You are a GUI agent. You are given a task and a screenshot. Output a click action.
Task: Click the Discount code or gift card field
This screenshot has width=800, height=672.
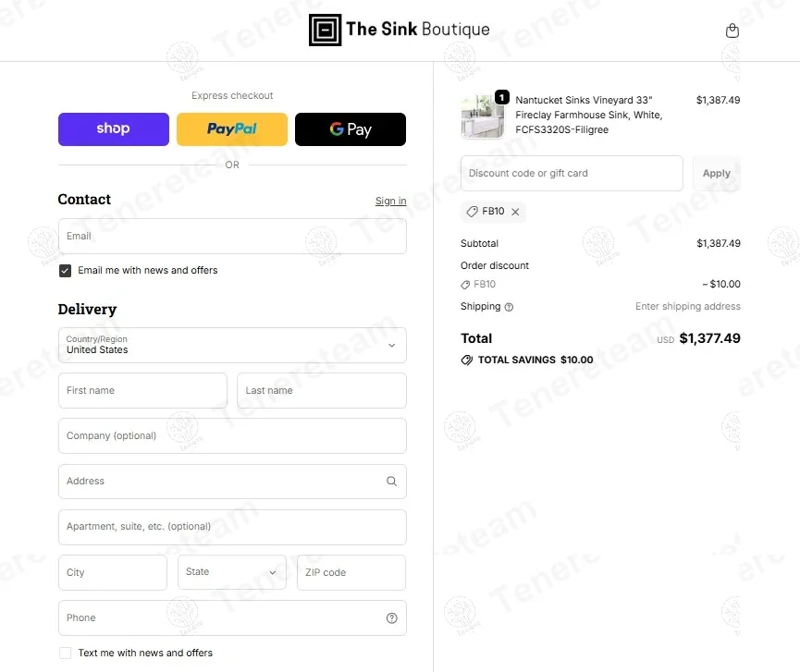[572, 174]
